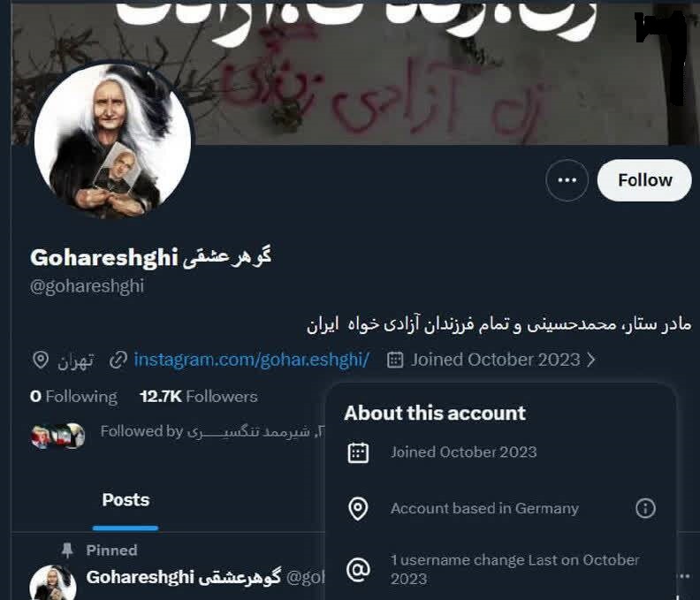The image size is (700, 600).
Task: Click the calendar icon in the profile info row
Action: click(x=395, y=360)
